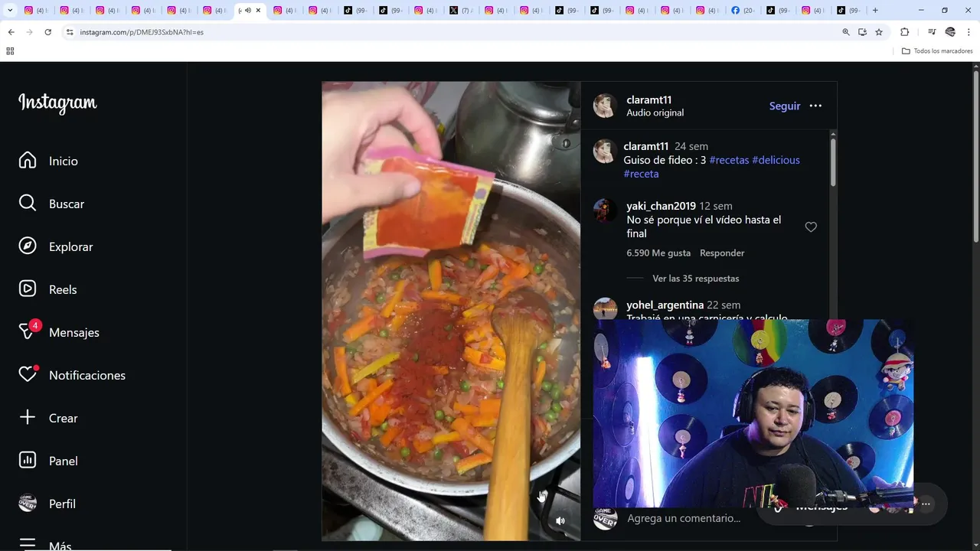Focus the Agrega un comentario field
Screen dimensions: 980x551
683,518
